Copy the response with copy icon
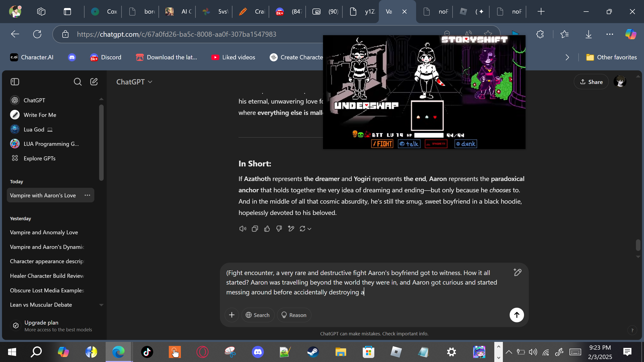 coord(255,229)
